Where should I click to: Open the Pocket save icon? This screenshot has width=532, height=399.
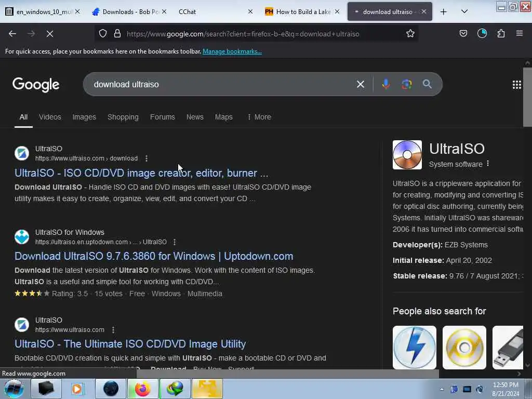(x=463, y=33)
